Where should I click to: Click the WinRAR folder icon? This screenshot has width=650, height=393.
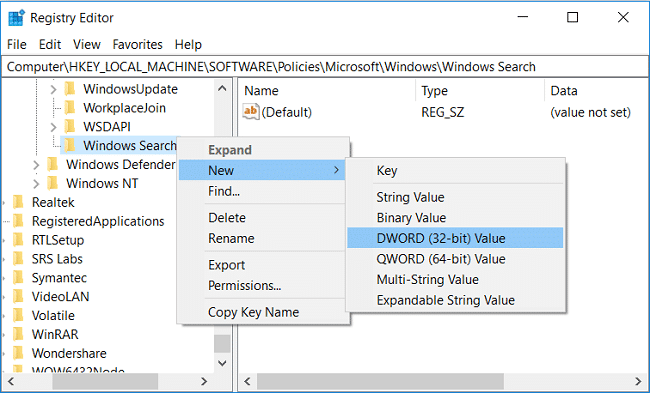coord(19,334)
